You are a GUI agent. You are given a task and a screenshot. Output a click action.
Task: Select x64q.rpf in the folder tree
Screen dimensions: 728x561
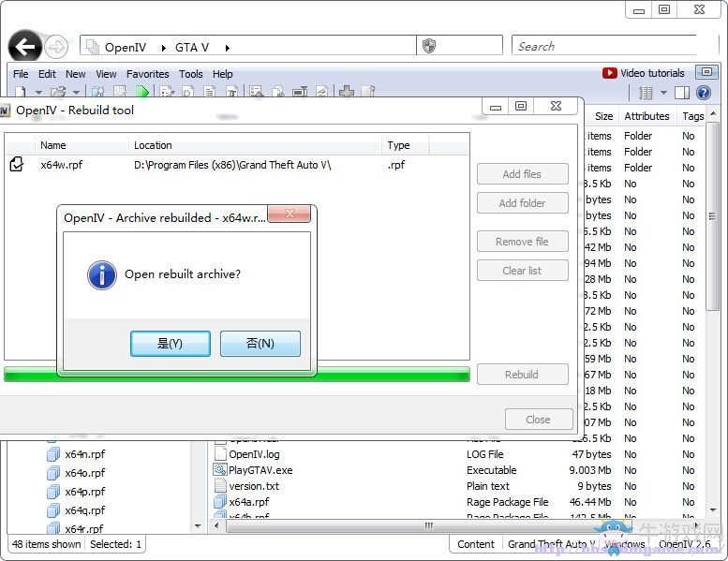pyautogui.click(x=84, y=510)
